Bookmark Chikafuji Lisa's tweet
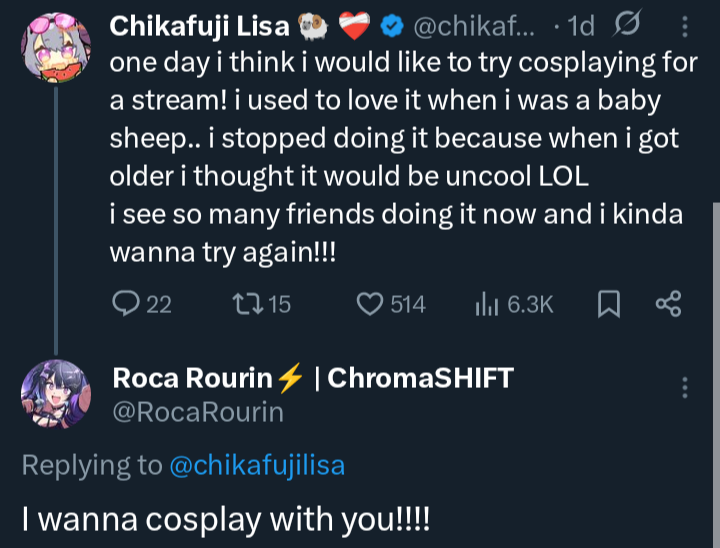The image size is (720, 548). (608, 304)
